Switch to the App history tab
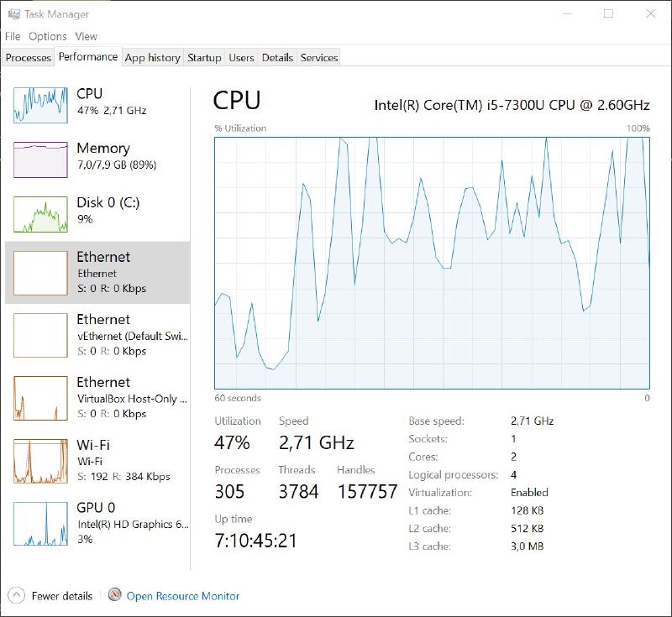The width and height of the screenshot is (672, 617). (x=152, y=57)
